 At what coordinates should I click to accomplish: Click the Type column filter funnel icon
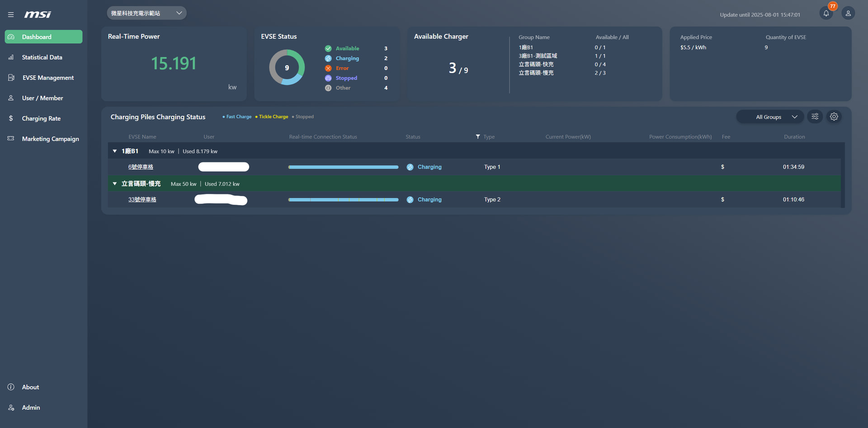[x=478, y=137]
